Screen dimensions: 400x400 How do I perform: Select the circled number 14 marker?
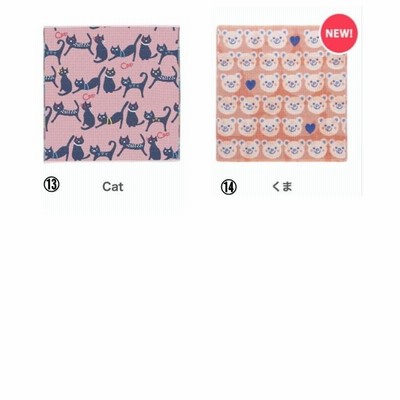[x=229, y=187]
